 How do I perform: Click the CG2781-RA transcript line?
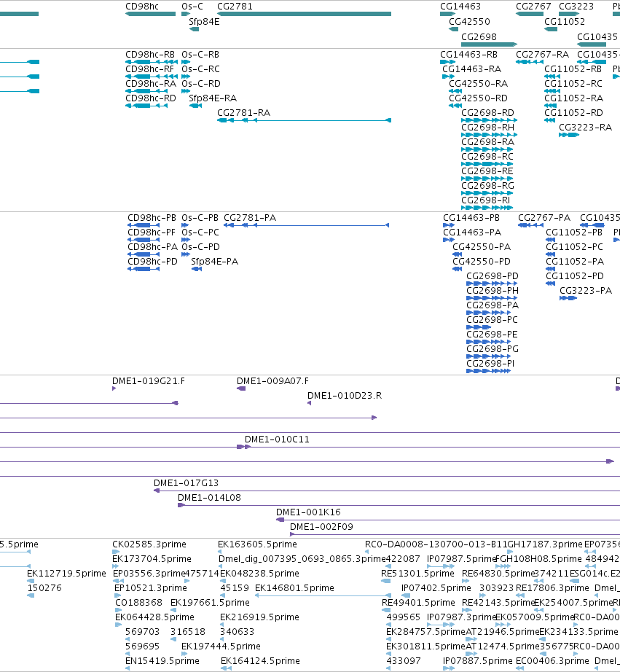[305, 120]
